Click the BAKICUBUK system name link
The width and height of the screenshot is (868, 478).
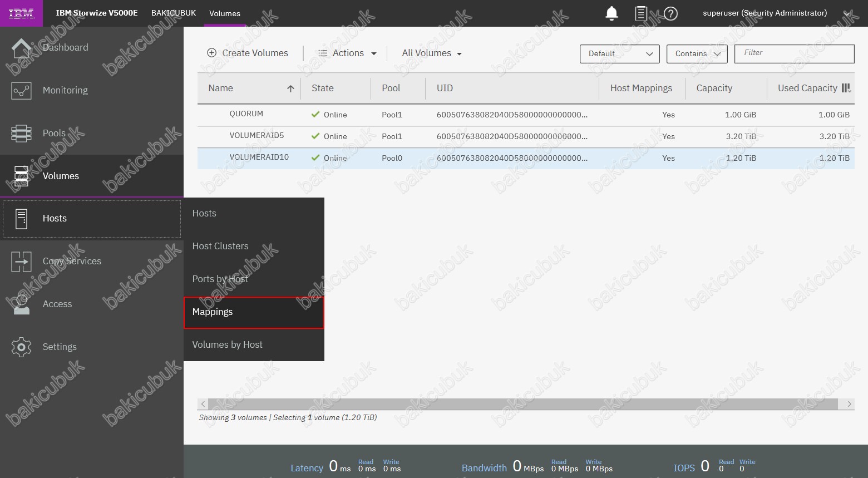174,13
